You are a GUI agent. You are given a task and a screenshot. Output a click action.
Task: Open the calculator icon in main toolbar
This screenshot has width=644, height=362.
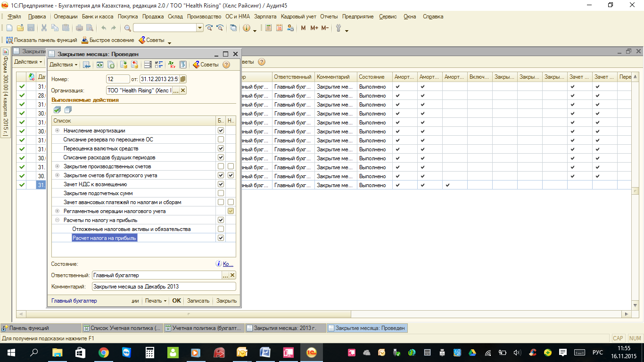269,28
